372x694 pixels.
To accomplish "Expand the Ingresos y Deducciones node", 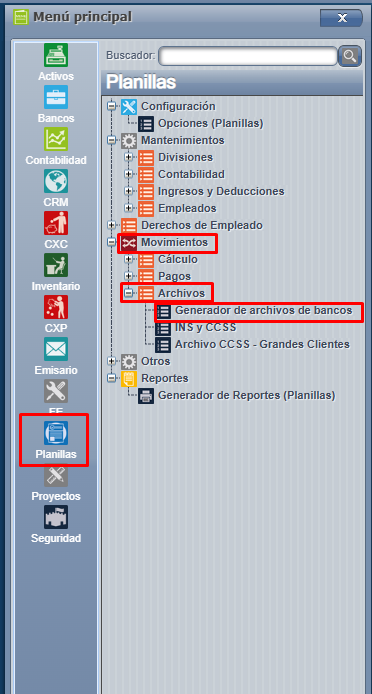I will 129,191.
